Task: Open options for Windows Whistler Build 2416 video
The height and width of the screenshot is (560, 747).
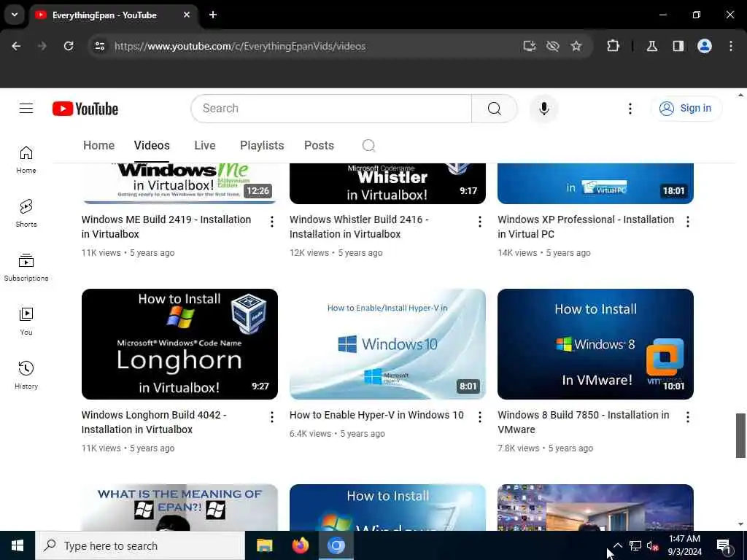Action: click(x=480, y=222)
